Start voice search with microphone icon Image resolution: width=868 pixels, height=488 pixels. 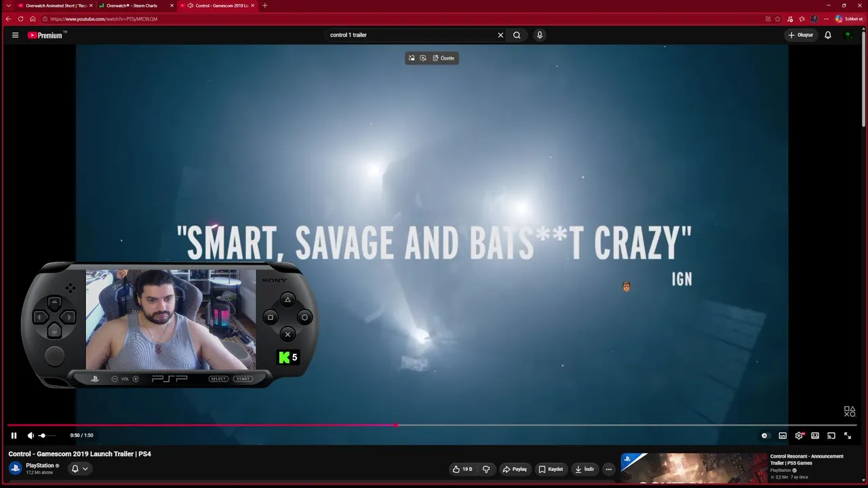pyautogui.click(x=540, y=35)
